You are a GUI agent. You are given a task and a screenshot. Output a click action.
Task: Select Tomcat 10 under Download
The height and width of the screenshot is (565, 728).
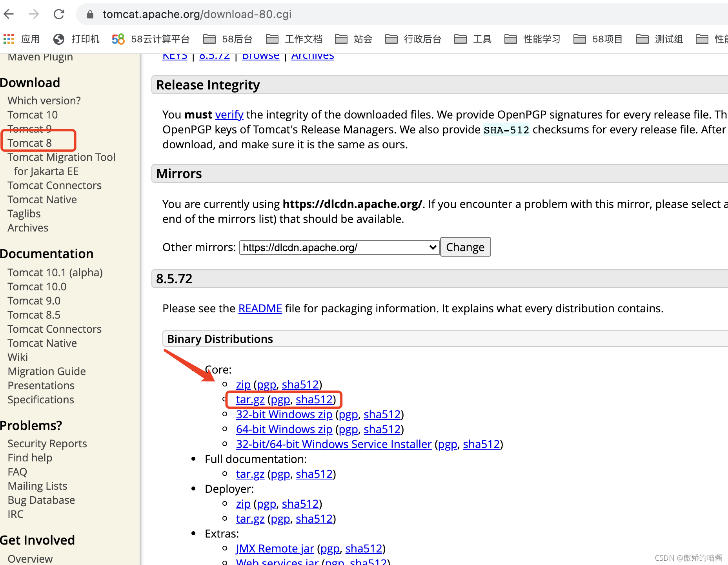pyautogui.click(x=33, y=115)
